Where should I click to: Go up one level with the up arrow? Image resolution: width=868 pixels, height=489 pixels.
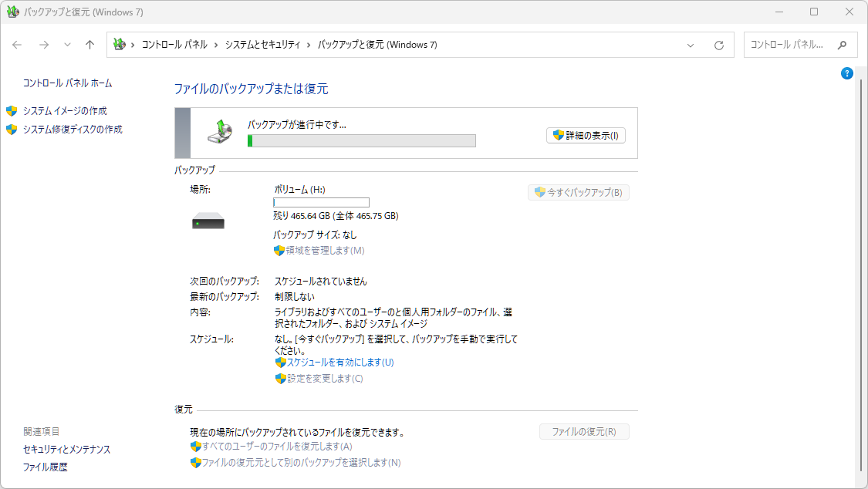(x=90, y=45)
